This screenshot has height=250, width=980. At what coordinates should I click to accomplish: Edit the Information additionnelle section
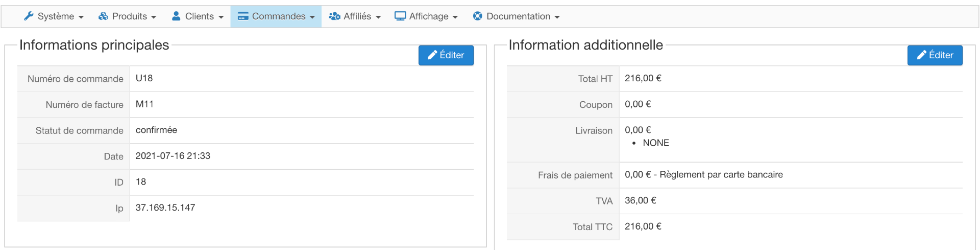(935, 55)
